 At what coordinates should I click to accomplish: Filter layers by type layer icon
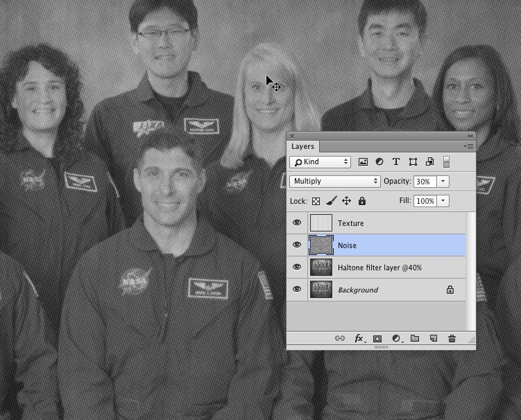click(395, 161)
